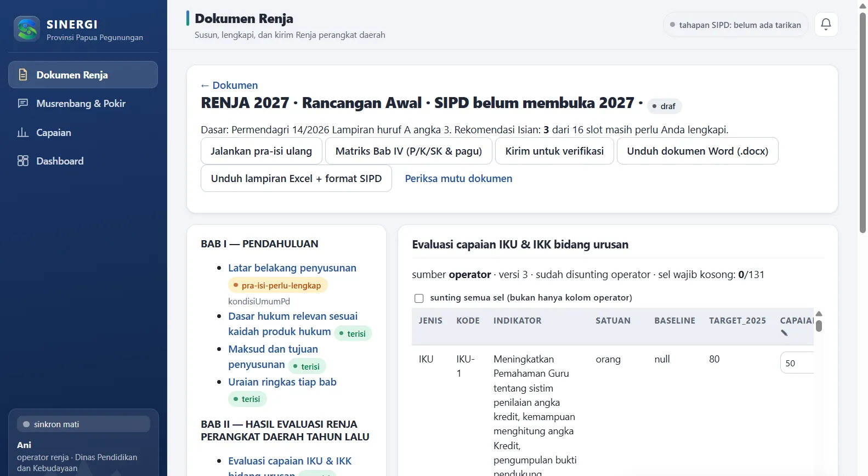
Task: Click the JENIS column header
Action: coord(430,321)
